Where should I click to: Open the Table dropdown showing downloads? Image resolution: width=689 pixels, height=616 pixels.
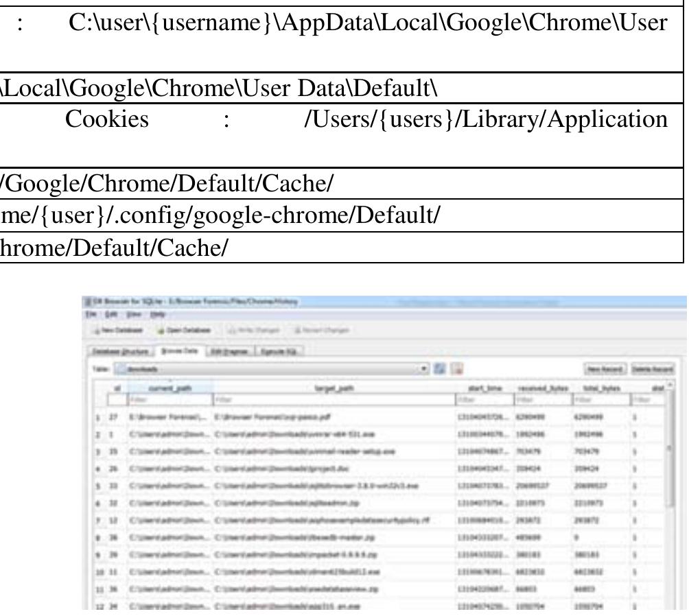[272, 369]
